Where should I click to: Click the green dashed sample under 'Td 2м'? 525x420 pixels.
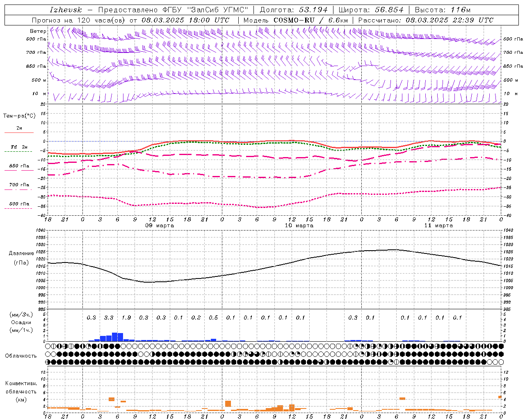click(18, 152)
